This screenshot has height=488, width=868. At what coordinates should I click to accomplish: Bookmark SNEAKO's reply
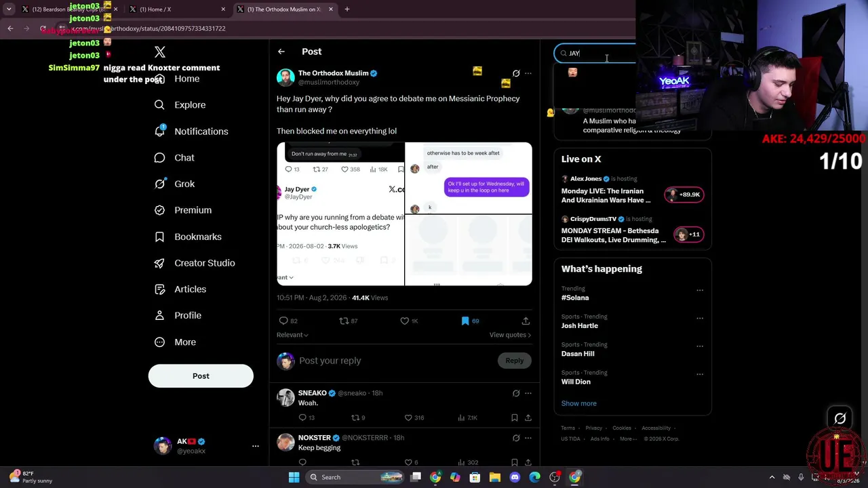(515, 418)
